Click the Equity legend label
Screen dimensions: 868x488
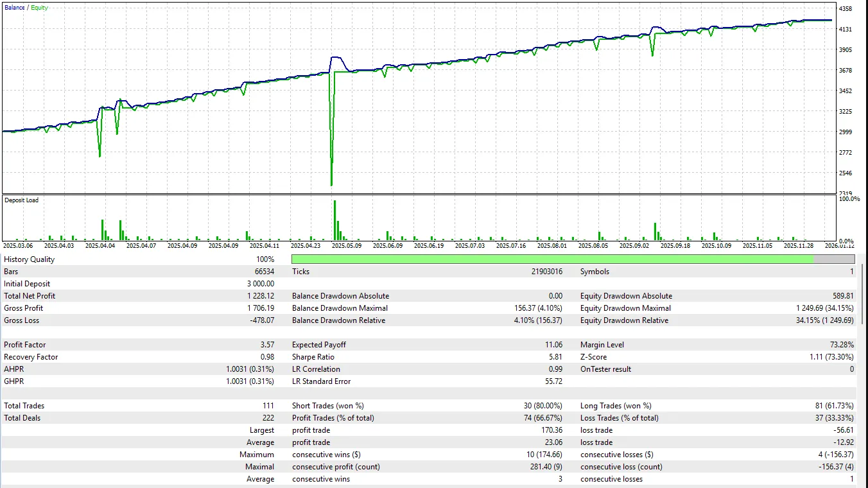pos(39,8)
